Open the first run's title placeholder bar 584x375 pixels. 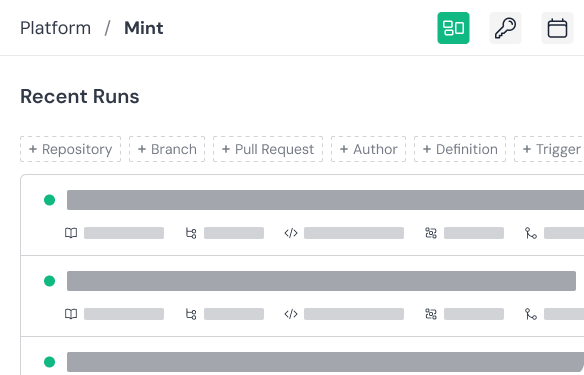point(326,200)
